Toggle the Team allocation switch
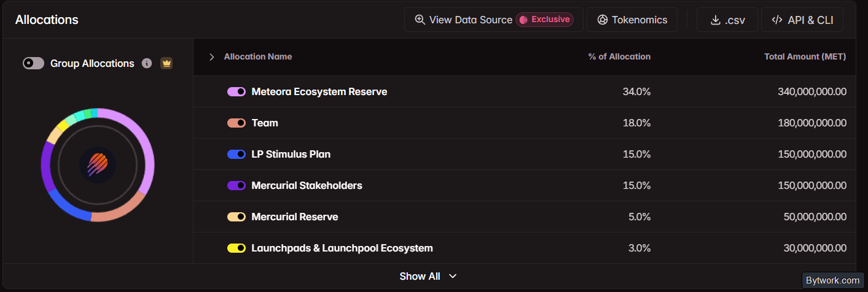Screen dimensions: 868x292 pyautogui.click(x=237, y=123)
